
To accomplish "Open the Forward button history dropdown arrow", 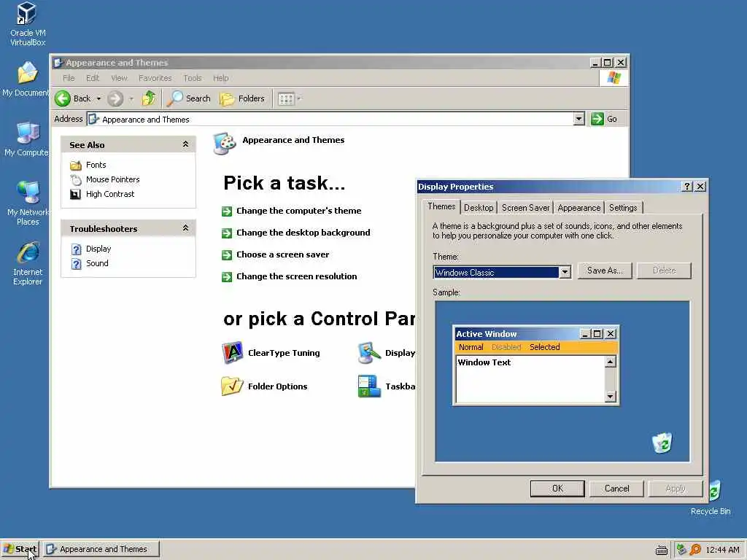I will (x=131, y=99).
